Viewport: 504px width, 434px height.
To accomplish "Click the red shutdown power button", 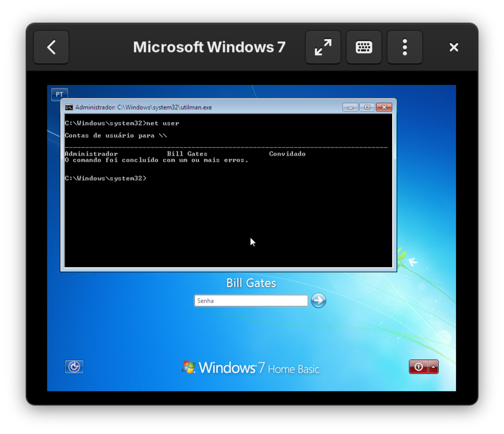I will coord(419,367).
